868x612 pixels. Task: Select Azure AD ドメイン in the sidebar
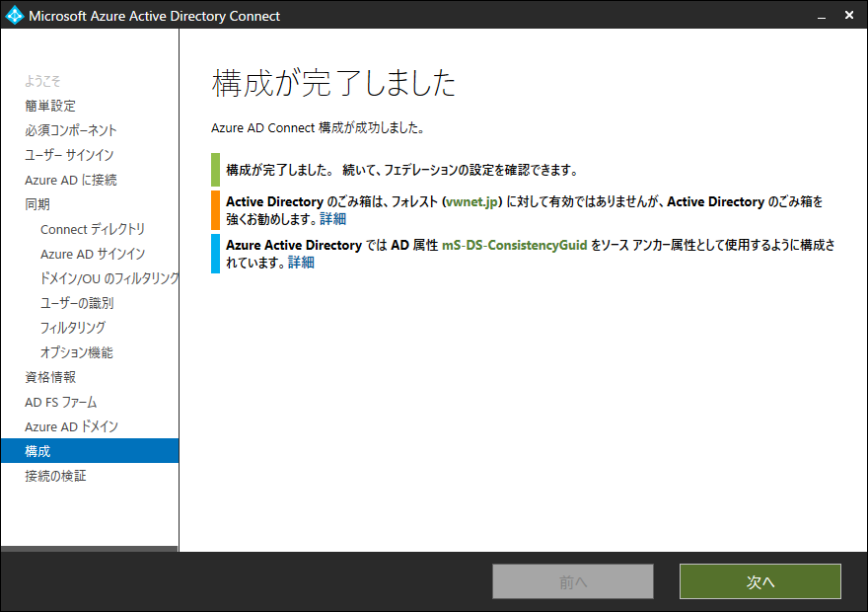71,426
